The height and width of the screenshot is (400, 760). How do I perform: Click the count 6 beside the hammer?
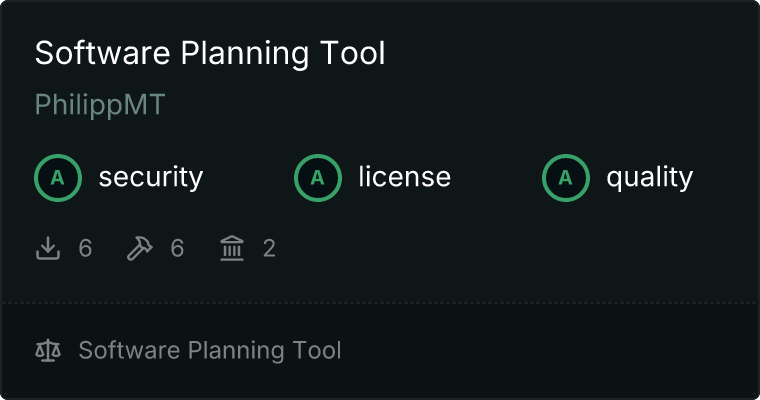pyautogui.click(x=177, y=248)
